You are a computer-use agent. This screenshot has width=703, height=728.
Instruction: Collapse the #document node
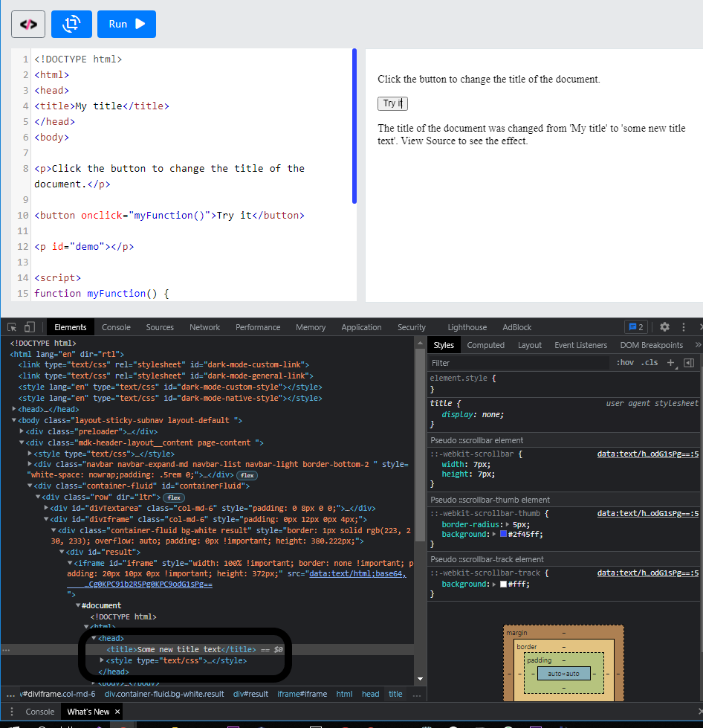(x=78, y=605)
